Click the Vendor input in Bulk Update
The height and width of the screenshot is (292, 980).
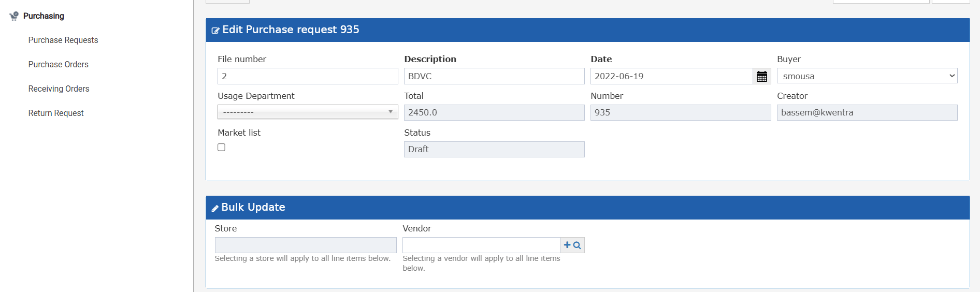481,245
